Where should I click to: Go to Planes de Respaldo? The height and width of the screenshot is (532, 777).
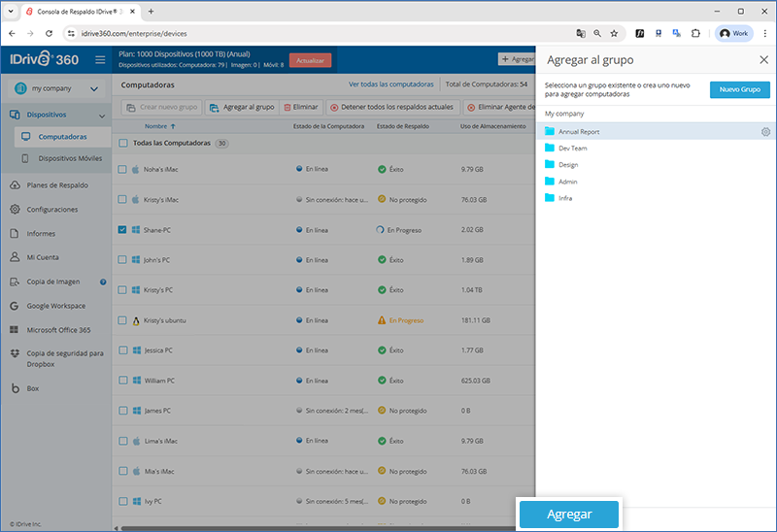click(x=56, y=184)
